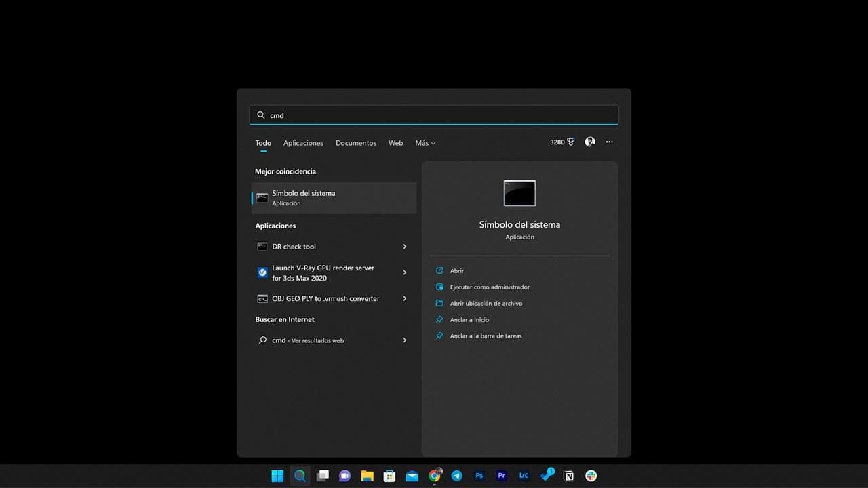Open the three-dot options menu

click(x=609, y=142)
